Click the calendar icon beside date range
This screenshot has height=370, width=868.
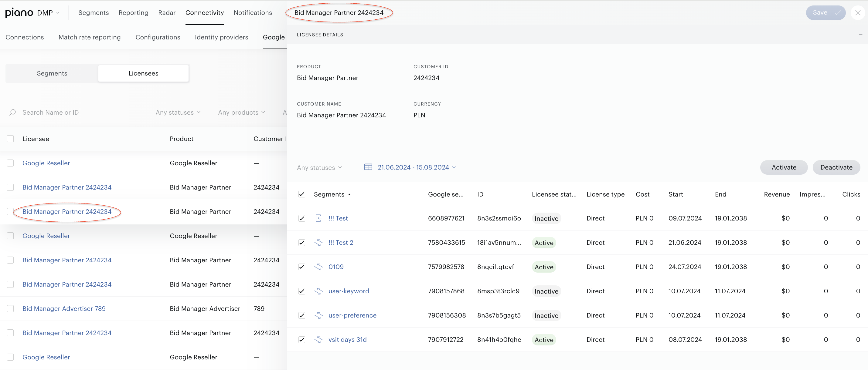click(x=368, y=167)
